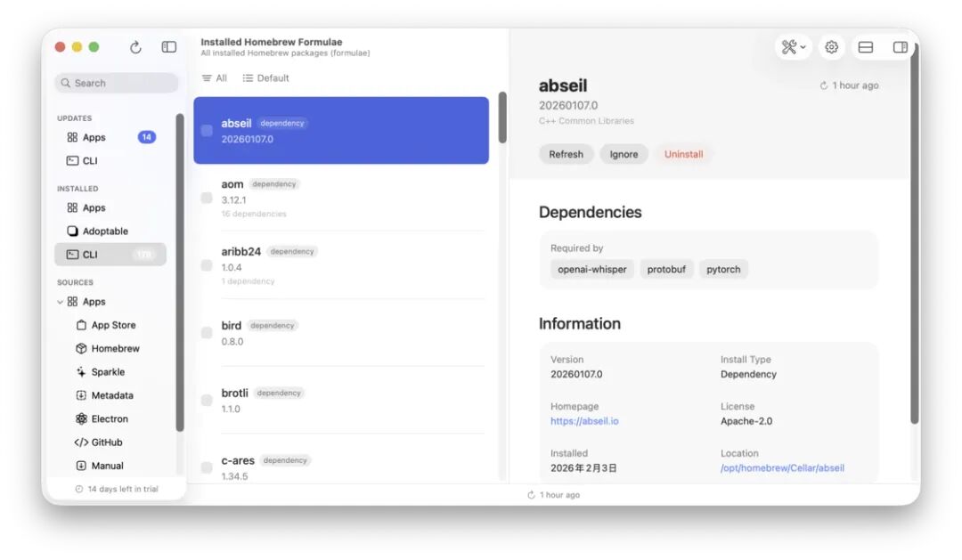
Task: Tick the c-ares checkbox
Action: pyautogui.click(x=207, y=468)
